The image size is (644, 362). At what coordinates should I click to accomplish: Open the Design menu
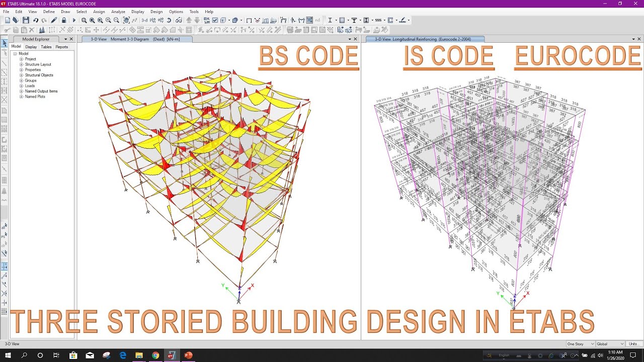(156, 12)
